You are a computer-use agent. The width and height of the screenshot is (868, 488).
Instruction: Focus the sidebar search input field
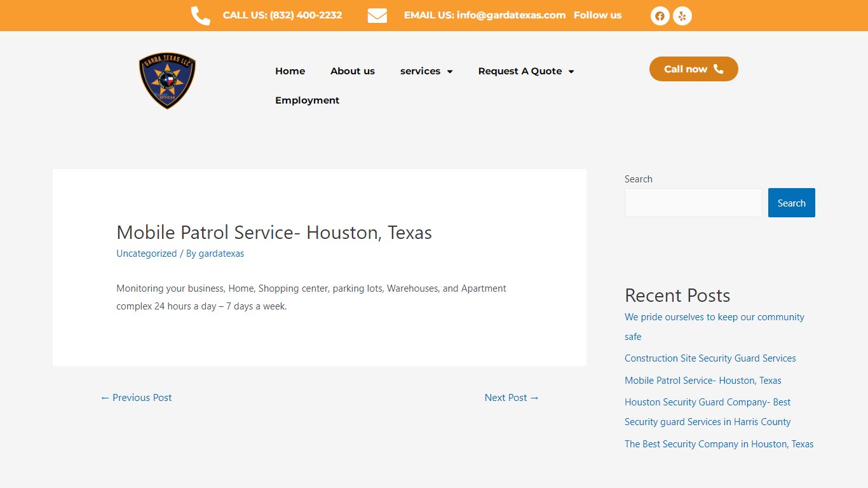coord(693,203)
